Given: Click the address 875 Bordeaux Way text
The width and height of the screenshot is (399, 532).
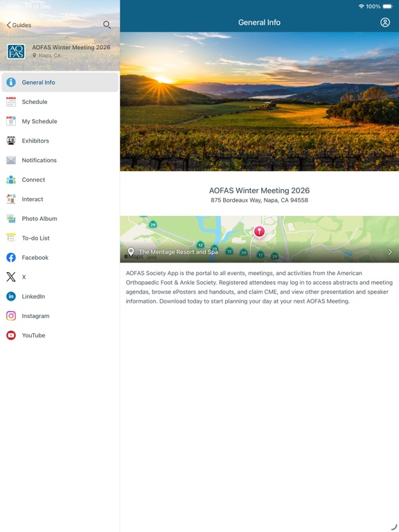Looking at the screenshot, I should (259, 200).
